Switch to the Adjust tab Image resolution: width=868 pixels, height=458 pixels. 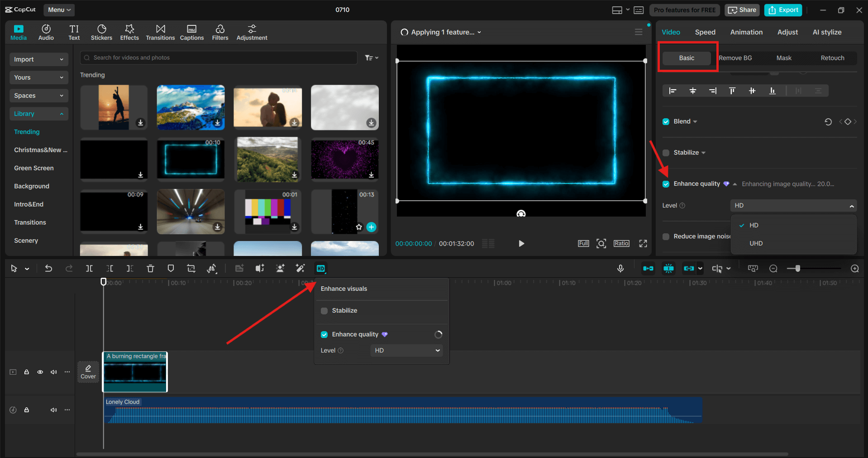[787, 32]
